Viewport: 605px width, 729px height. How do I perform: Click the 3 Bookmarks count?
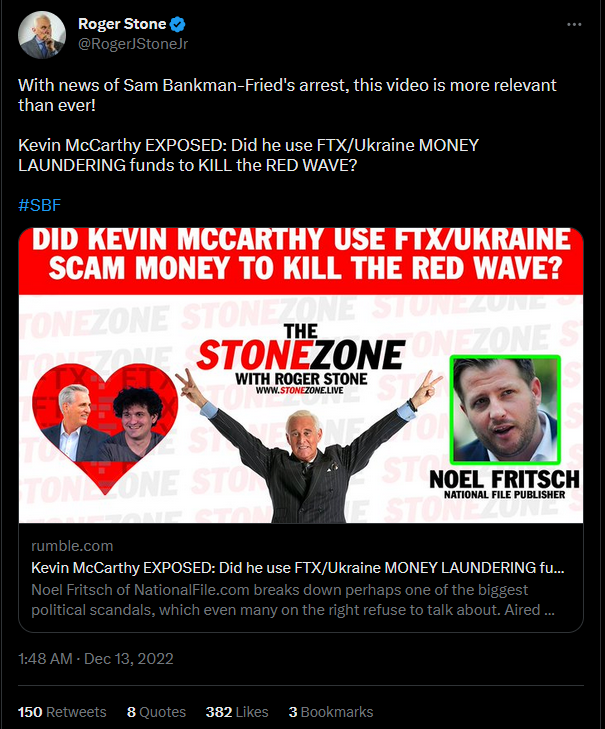pyautogui.click(x=331, y=712)
